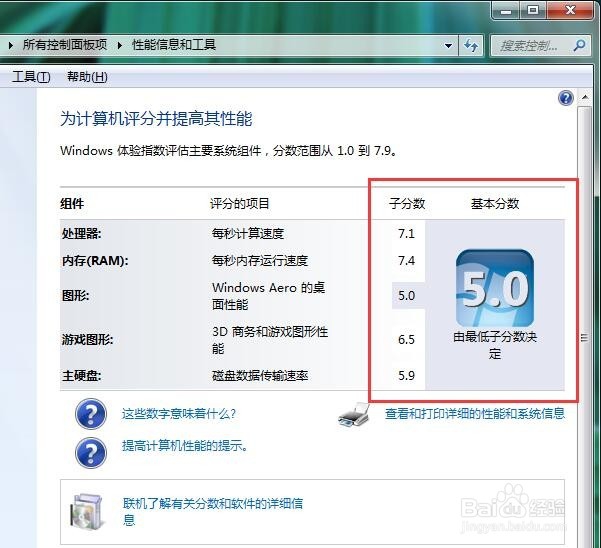Click the 5.0 base score badge
The image size is (601, 548).
pos(495,289)
